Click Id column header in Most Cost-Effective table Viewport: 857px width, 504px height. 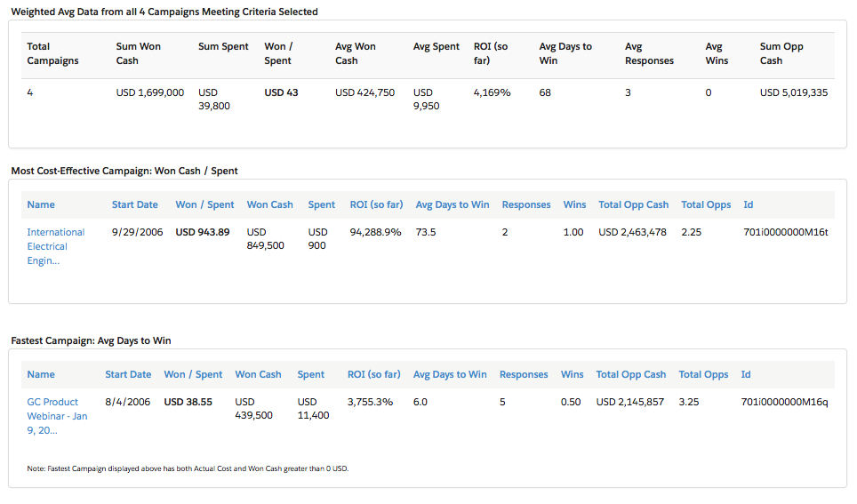click(x=748, y=204)
